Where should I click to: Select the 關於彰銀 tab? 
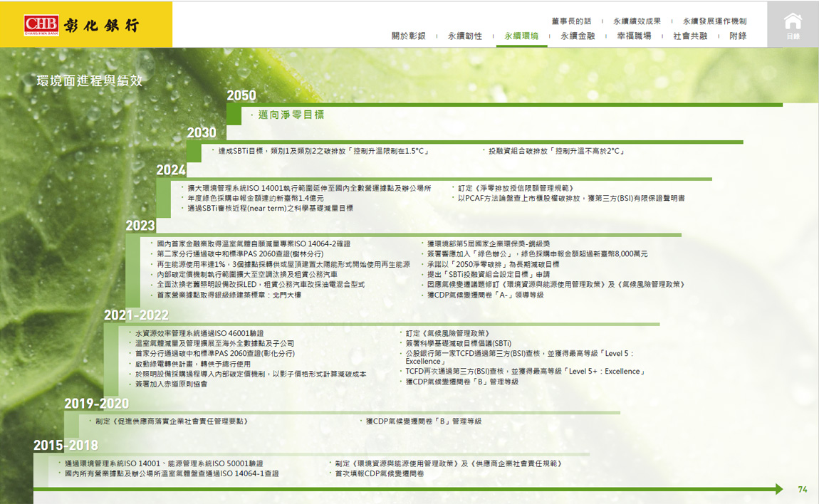(408, 36)
